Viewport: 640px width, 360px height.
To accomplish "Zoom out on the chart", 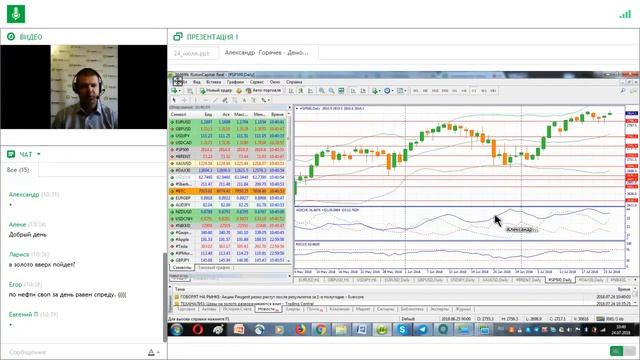I will click(331, 91).
